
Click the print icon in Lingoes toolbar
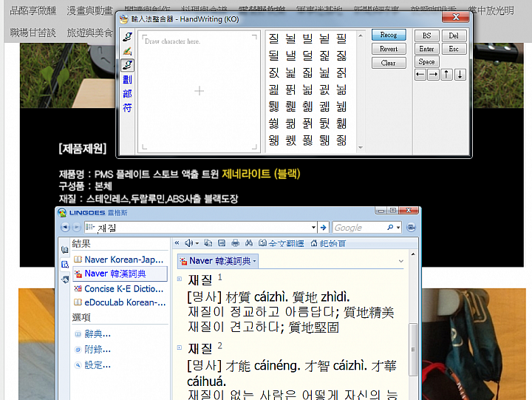pos(235,243)
